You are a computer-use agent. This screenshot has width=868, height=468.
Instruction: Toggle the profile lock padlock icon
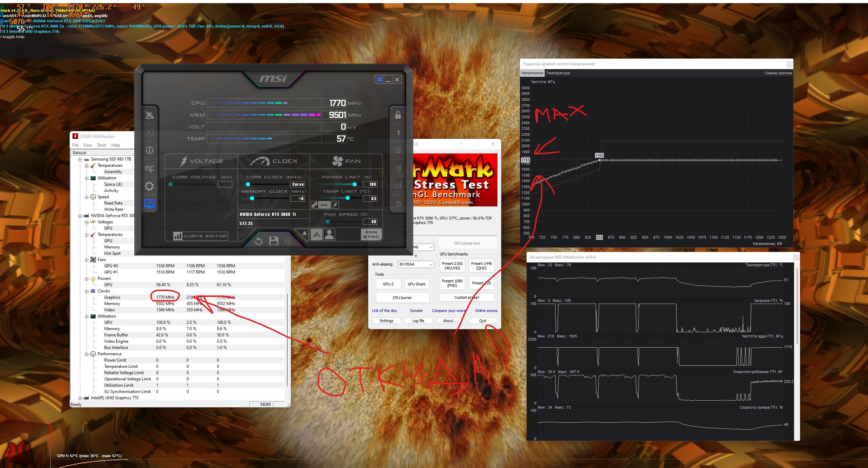tap(398, 115)
